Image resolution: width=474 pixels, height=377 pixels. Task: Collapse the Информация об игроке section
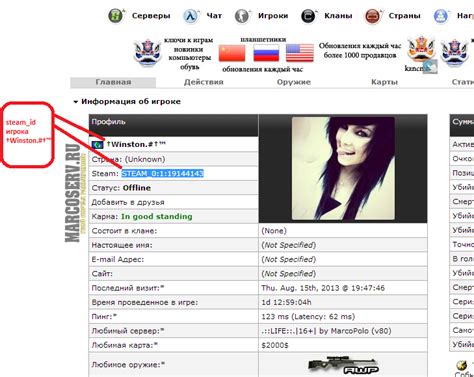coord(76,102)
